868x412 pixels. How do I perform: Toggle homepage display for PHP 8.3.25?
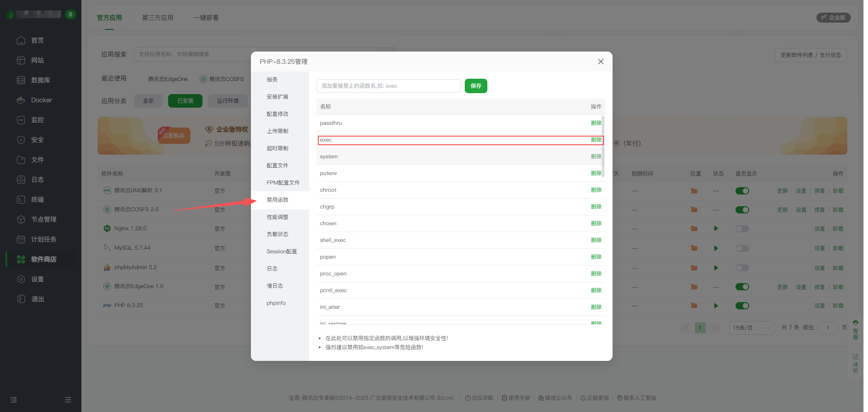point(742,306)
